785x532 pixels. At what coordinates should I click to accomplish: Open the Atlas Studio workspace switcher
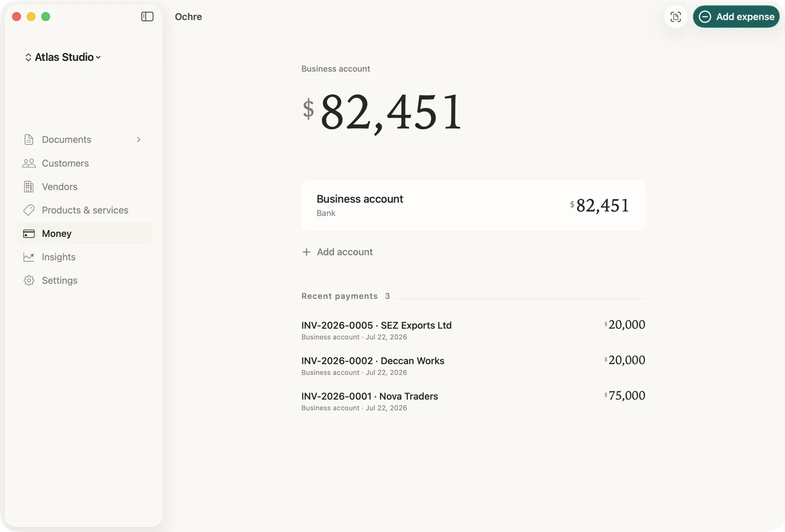[x=63, y=57]
